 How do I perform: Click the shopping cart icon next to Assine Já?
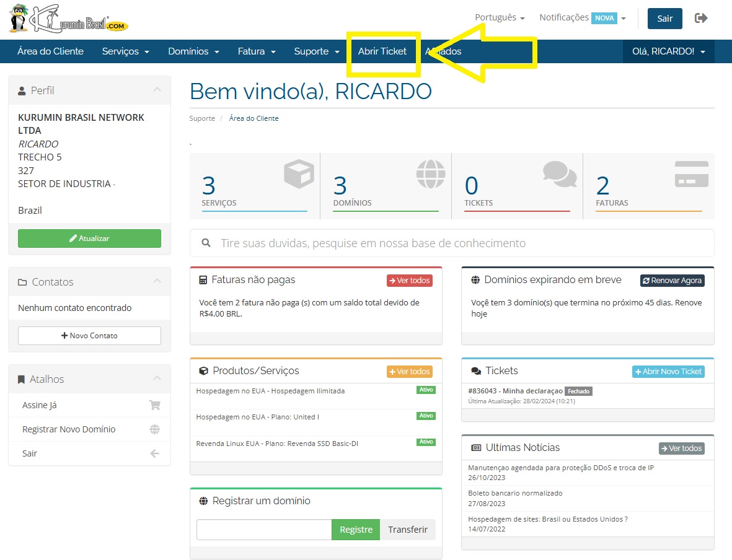coord(155,405)
